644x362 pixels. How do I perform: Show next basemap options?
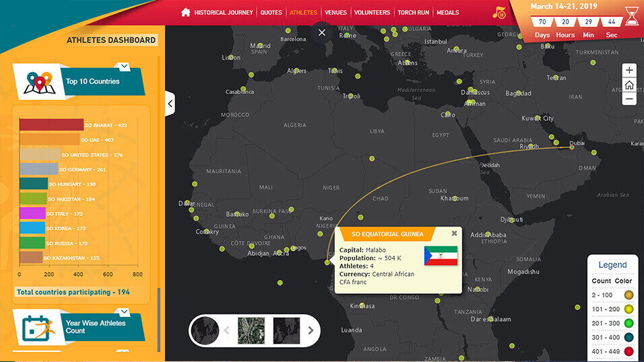click(311, 330)
